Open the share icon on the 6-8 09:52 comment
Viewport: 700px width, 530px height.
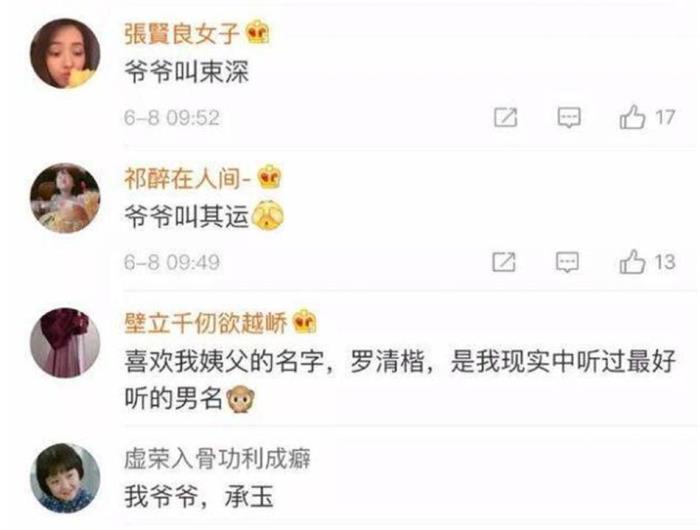point(506,117)
